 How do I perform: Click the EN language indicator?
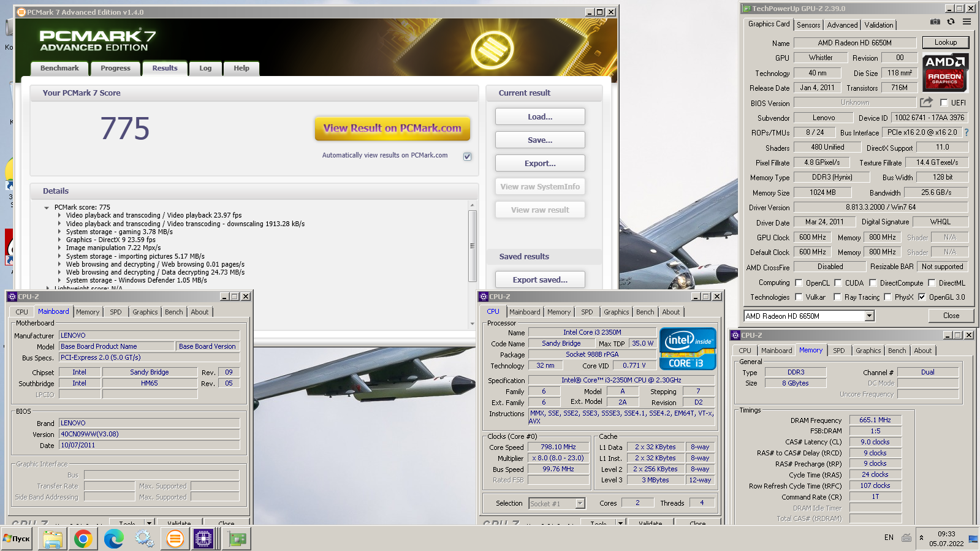tap(889, 538)
